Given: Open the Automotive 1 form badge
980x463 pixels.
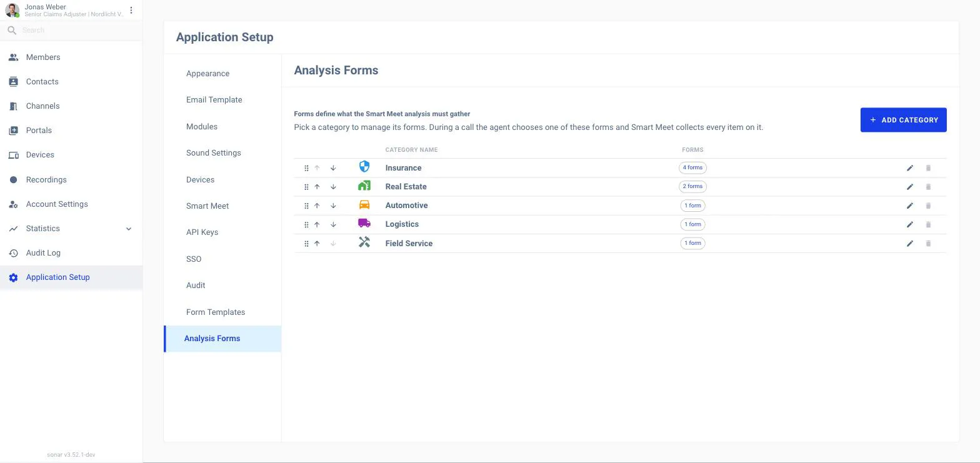Looking at the screenshot, I should pyautogui.click(x=692, y=206).
